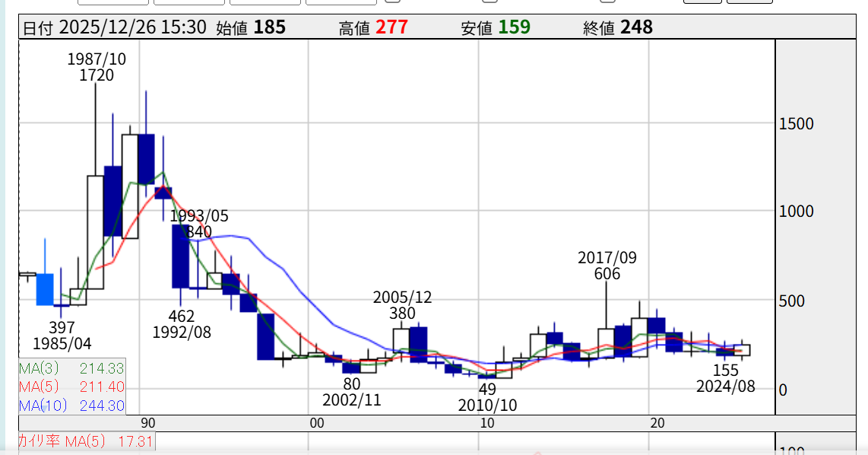Image resolution: width=868 pixels, height=455 pixels.
Task: Click the green MA(3) legend entry
Action: coord(71,368)
